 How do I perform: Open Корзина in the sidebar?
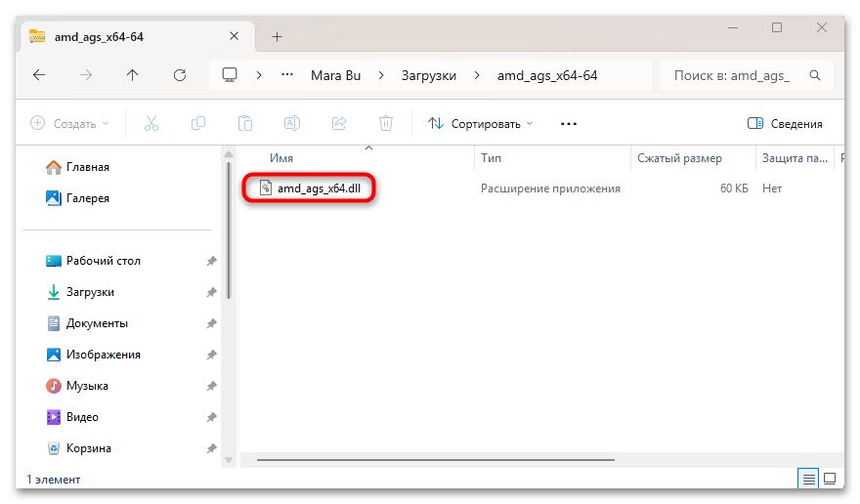point(79,448)
